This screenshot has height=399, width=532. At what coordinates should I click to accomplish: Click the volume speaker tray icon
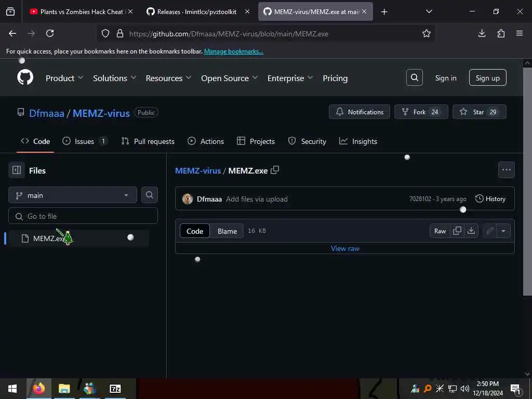pos(465,389)
